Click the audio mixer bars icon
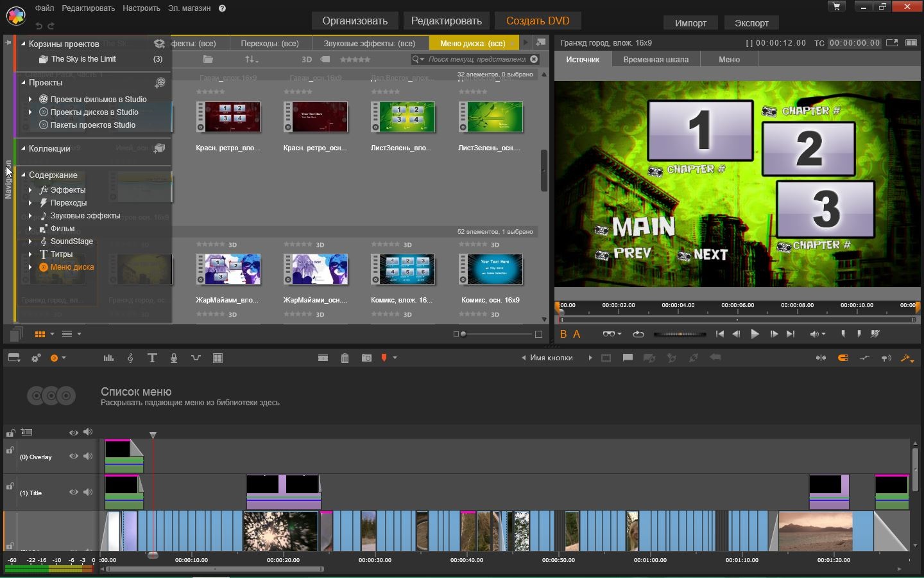924x578 pixels. (108, 358)
